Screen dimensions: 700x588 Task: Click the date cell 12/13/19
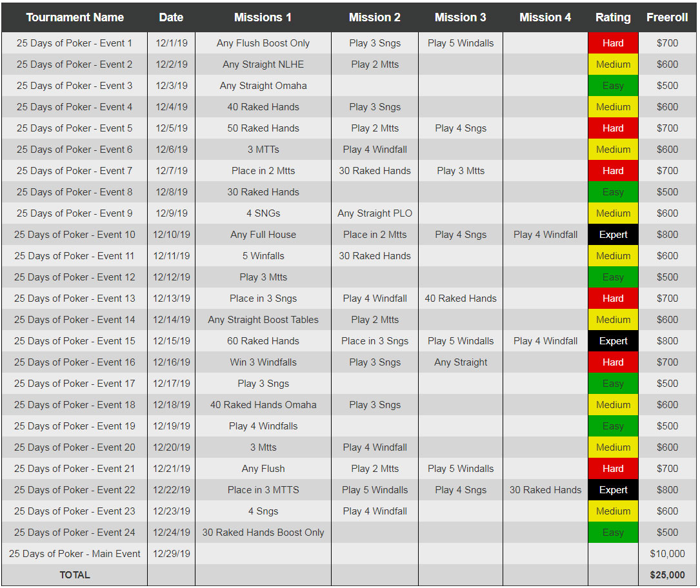(x=172, y=299)
